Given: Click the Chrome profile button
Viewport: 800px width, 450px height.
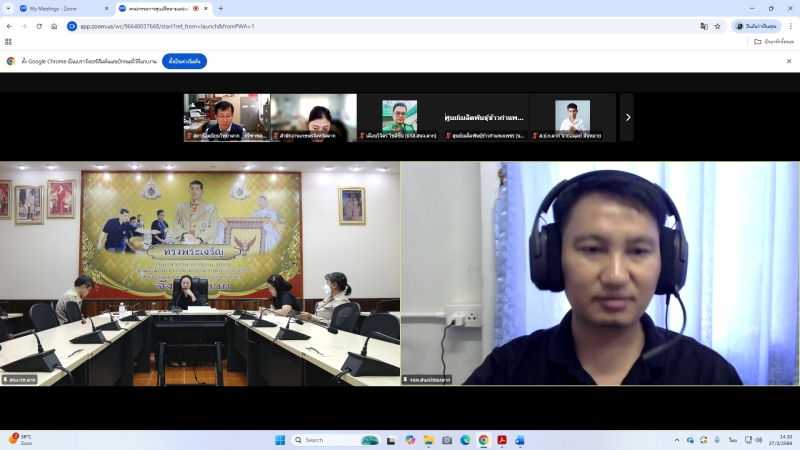Looking at the screenshot, I should [756, 26].
